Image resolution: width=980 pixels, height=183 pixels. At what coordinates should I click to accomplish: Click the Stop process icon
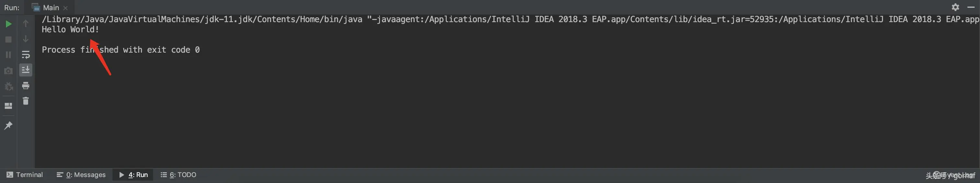point(8,40)
